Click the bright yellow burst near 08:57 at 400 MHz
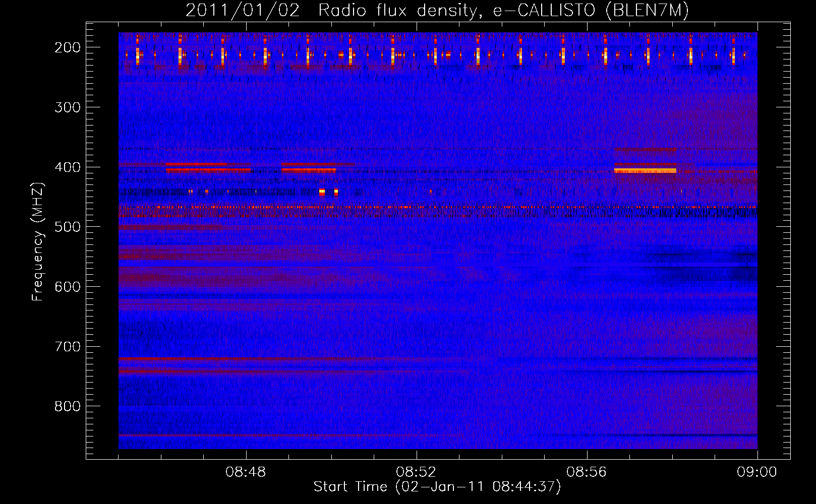The height and width of the screenshot is (504, 816). coord(645,170)
